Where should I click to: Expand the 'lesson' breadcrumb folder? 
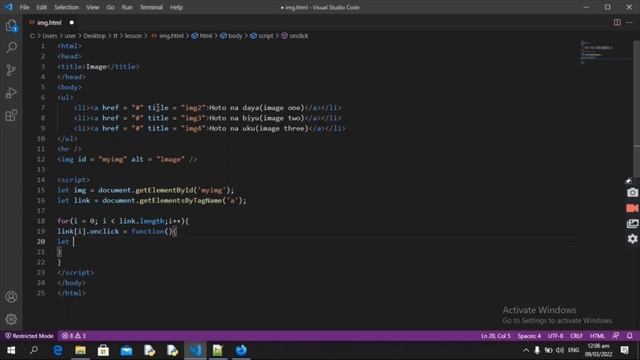pyautogui.click(x=133, y=36)
